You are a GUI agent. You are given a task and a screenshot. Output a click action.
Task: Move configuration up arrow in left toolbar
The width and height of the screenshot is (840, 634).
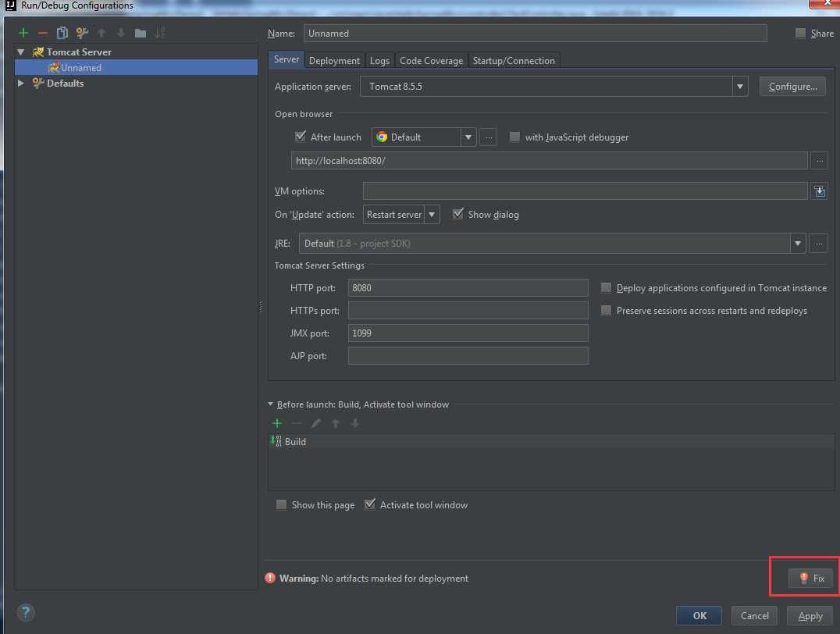pos(101,33)
